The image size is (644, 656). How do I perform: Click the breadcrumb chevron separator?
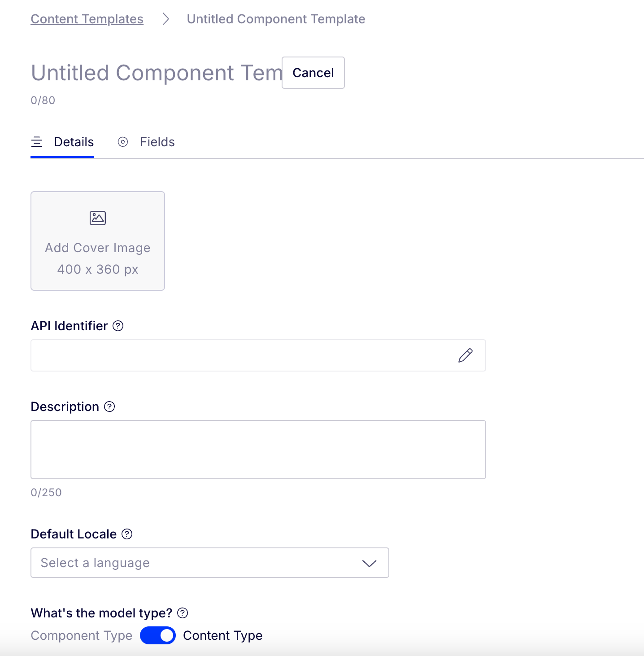[x=166, y=19]
